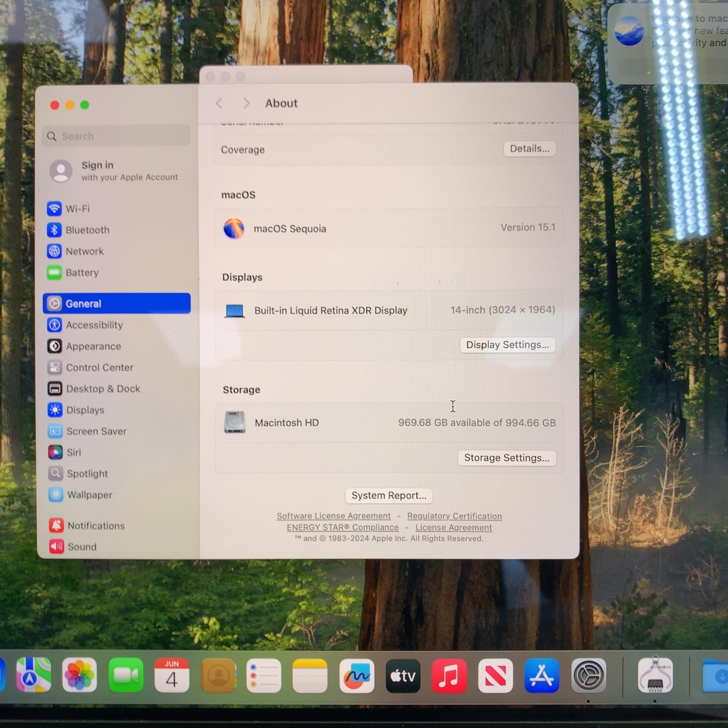Viewport: 728px width, 728px height.
Task: Open the Software License Agreement link
Action: click(334, 516)
